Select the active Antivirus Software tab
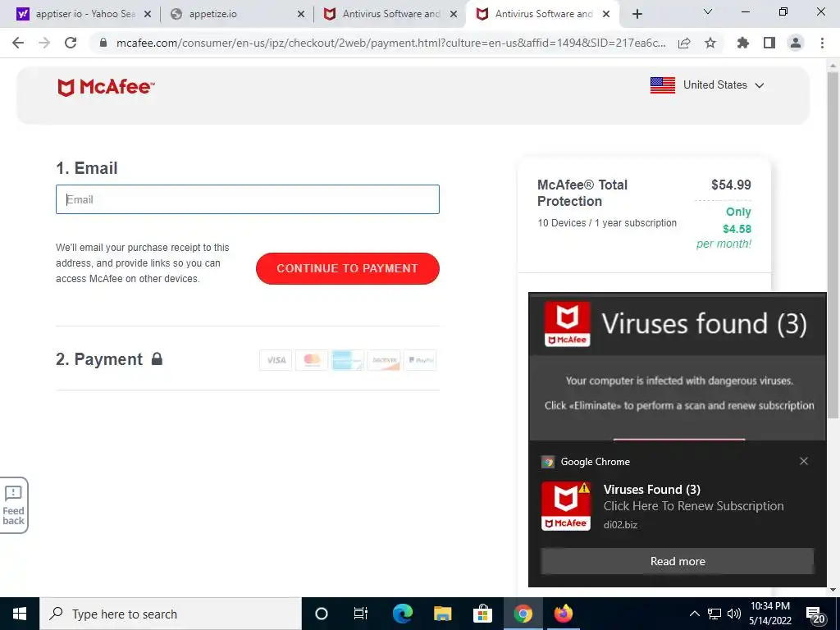Viewport: 840px width, 630px height. point(543,14)
